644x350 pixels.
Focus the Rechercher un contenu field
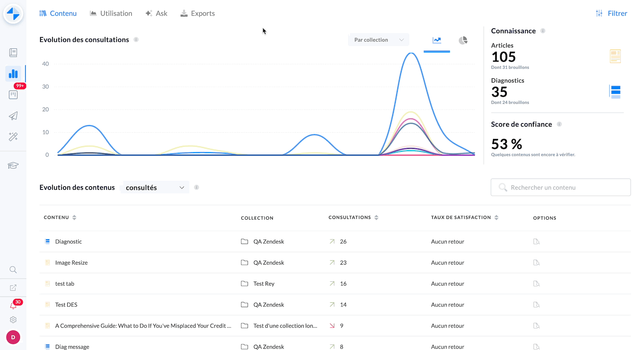tap(561, 187)
